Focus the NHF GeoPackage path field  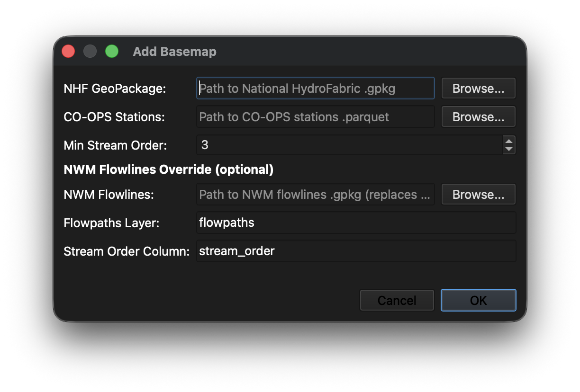315,88
